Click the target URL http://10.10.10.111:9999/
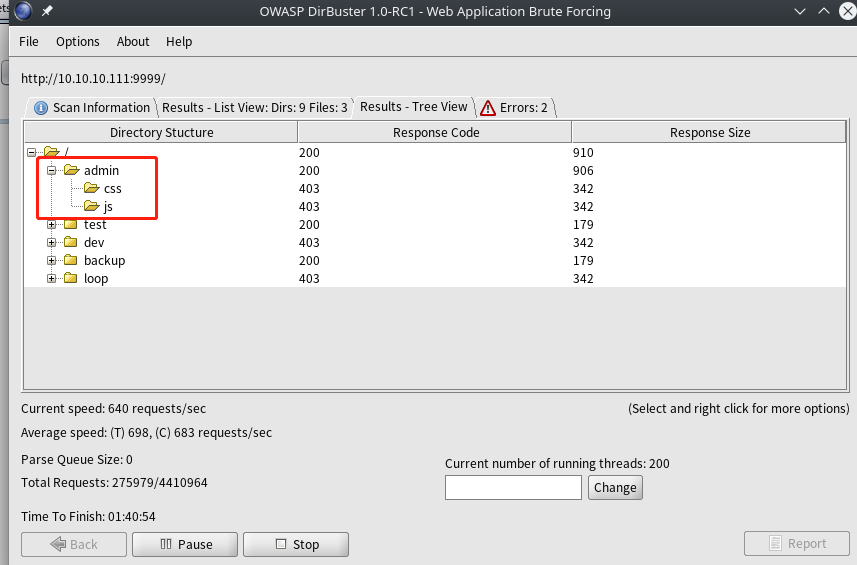The image size is (857, 565). [x=93, y=79]
